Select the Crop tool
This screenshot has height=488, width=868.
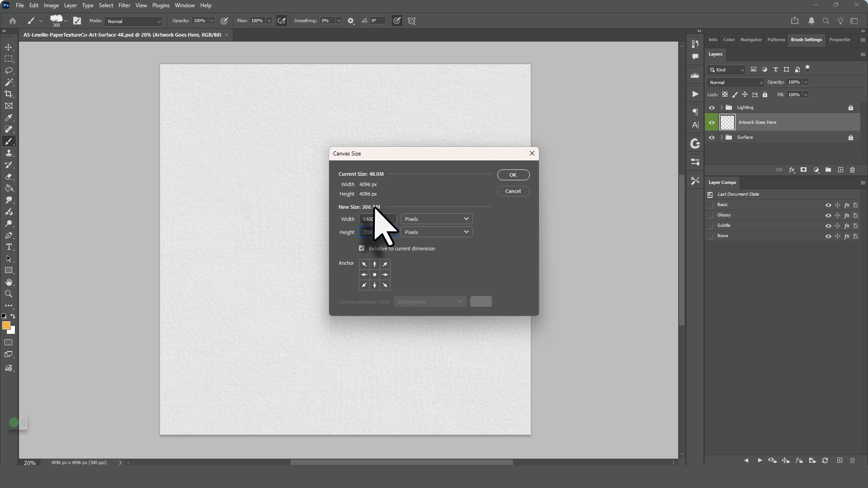click(x=9, y=94)
